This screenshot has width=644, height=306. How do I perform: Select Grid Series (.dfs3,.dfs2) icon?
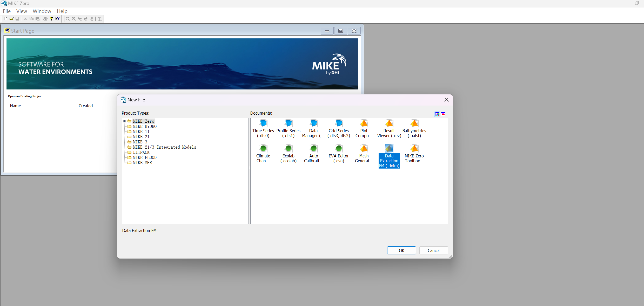click(339, 129)
